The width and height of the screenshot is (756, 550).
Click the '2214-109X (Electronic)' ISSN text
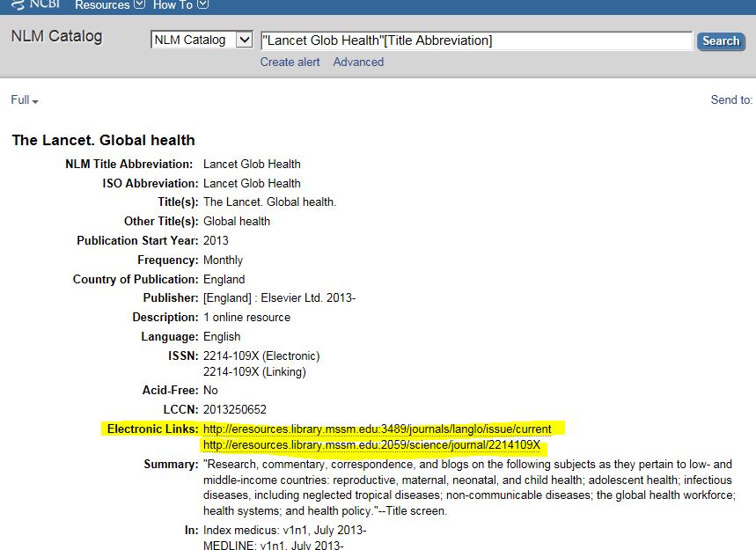click(261, 356)
